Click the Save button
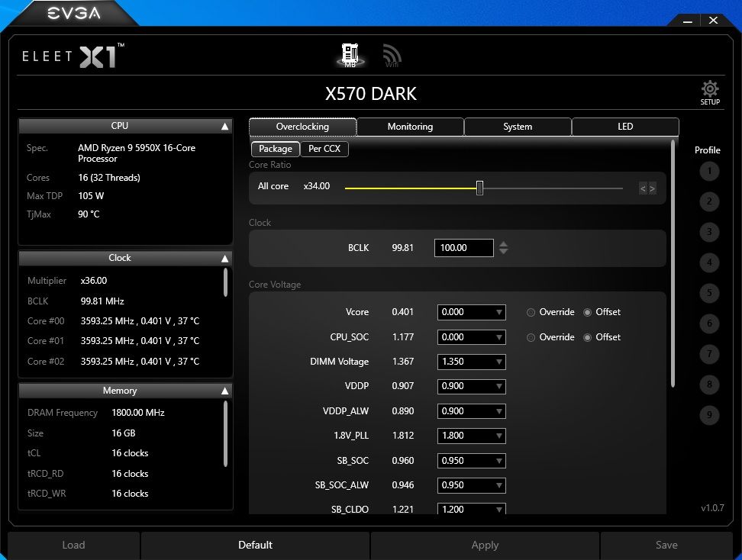The width and height of the screenshot is (742, 560). point(666,545)
